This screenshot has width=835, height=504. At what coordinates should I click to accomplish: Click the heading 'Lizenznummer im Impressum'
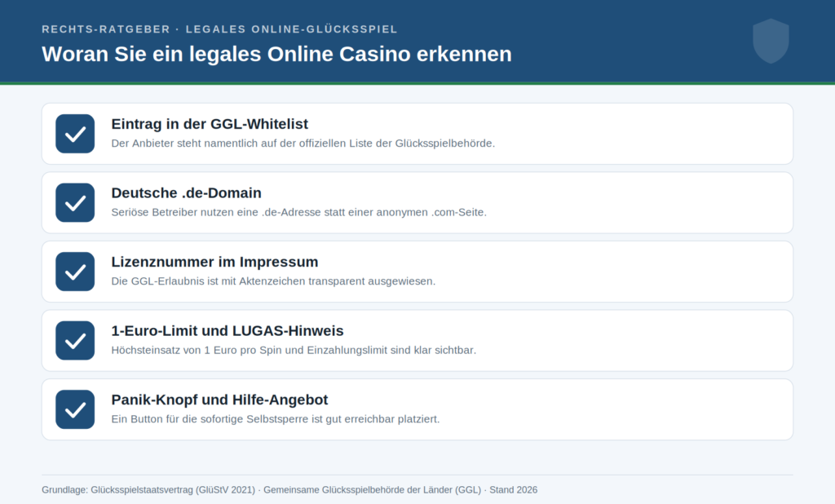[x=214, y=262]
